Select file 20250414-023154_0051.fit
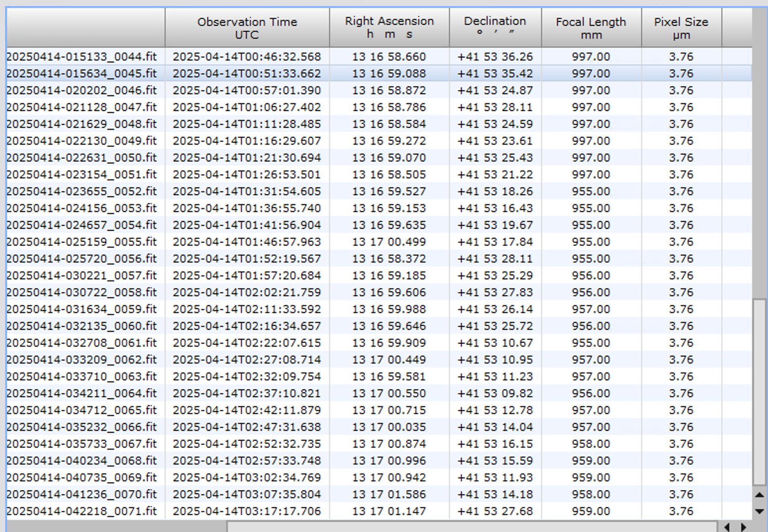Viewport: 768px width, 532px height. click(82, 174)
